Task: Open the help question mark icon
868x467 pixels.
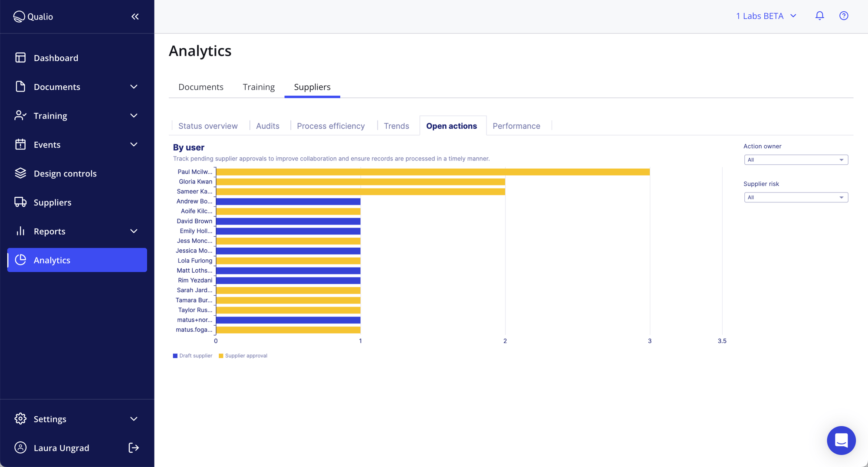Action: [x=844, y=16]
